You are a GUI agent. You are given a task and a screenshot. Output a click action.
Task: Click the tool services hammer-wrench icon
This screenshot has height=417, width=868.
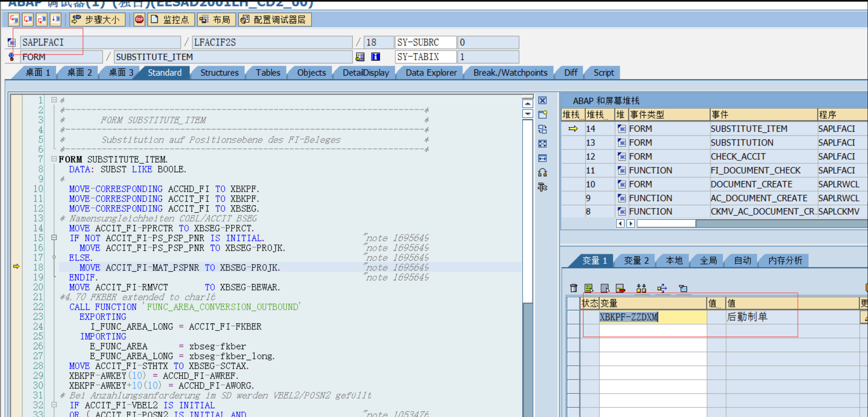[542, 187]
